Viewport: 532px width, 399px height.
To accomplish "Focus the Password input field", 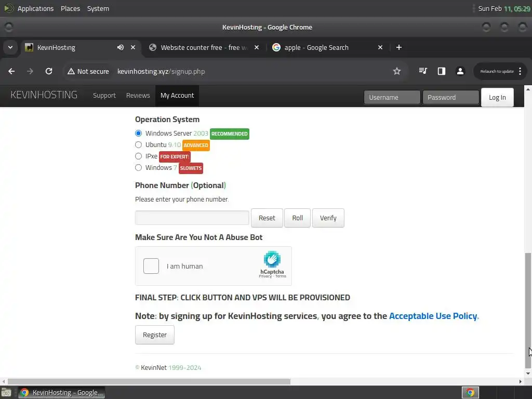I will [x=450, y=97].
